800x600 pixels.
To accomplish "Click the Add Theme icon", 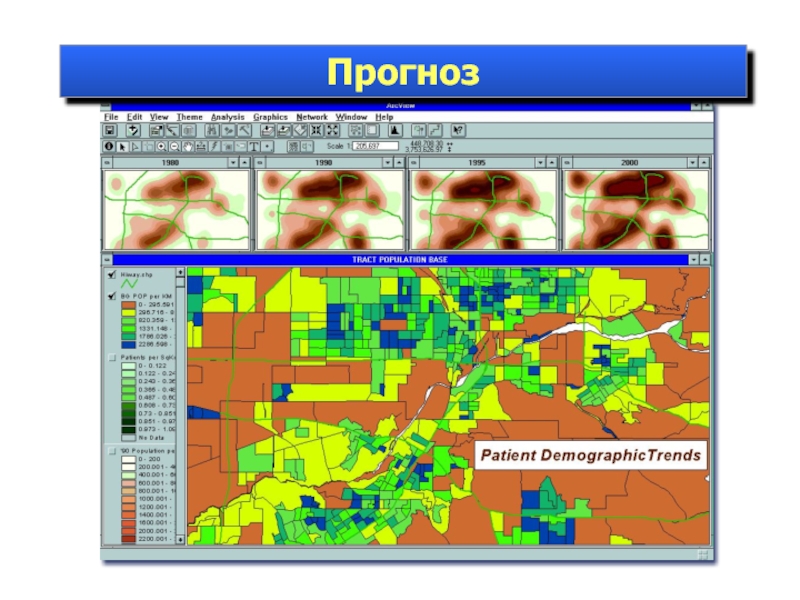I will [133, 131].
